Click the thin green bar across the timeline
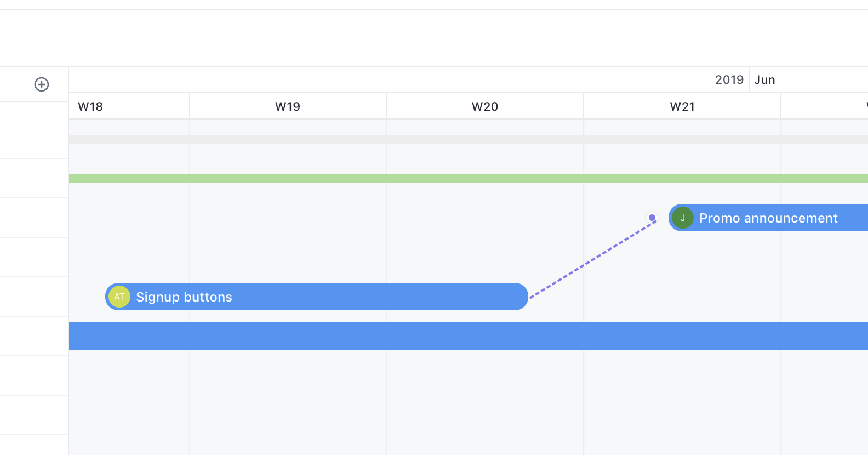This screenshot has height=455, width=868. pyautogui.click(x=438, y=179)
